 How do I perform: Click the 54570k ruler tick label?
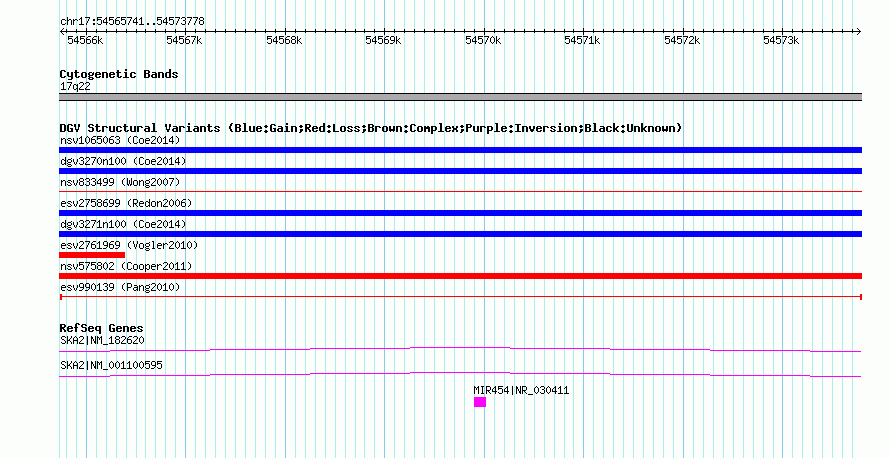(x=483, y=40)
